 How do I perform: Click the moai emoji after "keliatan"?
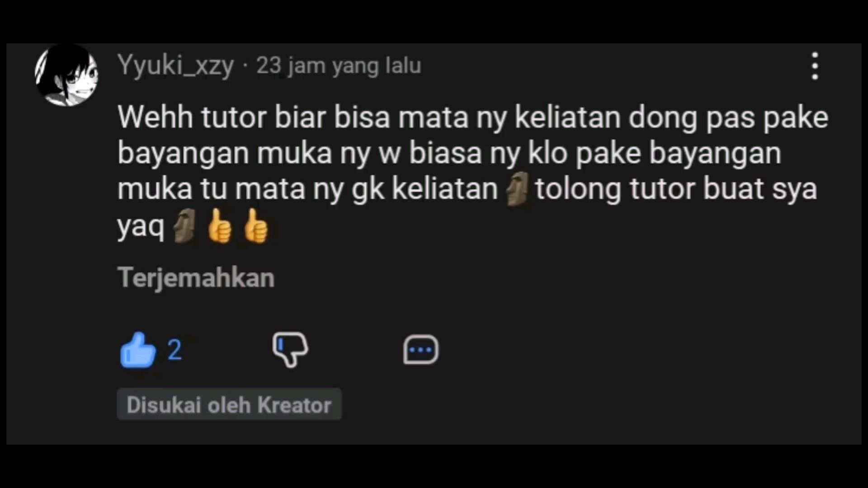pyautogui.click(x=517, y=189)
